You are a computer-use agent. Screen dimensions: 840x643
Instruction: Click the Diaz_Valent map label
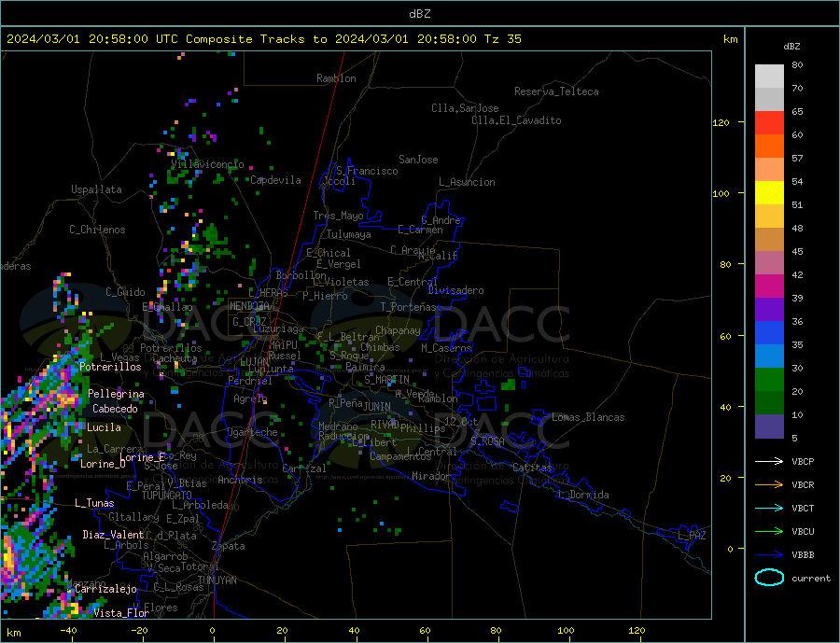pos(113,535)
